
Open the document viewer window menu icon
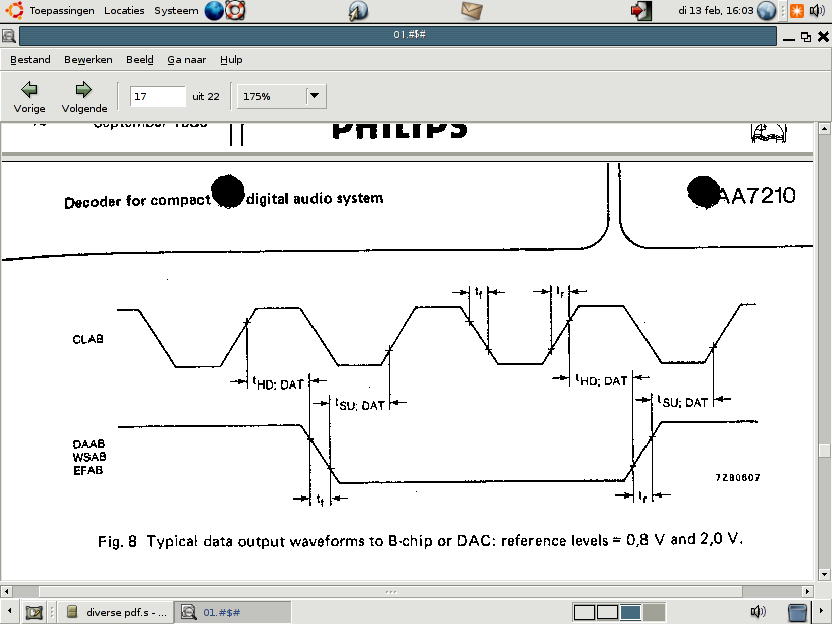point(8,36)
